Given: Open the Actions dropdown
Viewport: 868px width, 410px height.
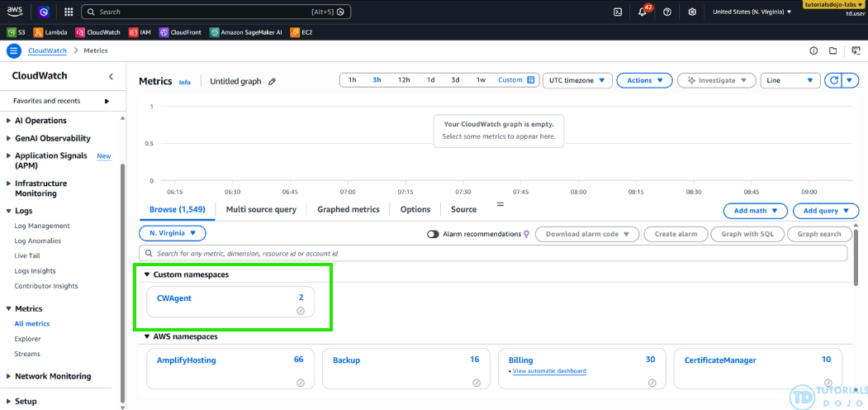Looking at the screenshot, I should [x=644, y=80].
